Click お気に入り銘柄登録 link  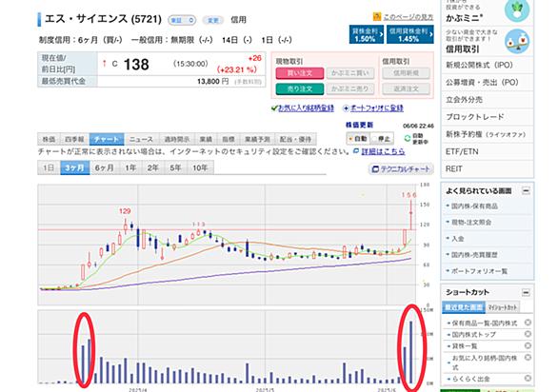(306, 108)
